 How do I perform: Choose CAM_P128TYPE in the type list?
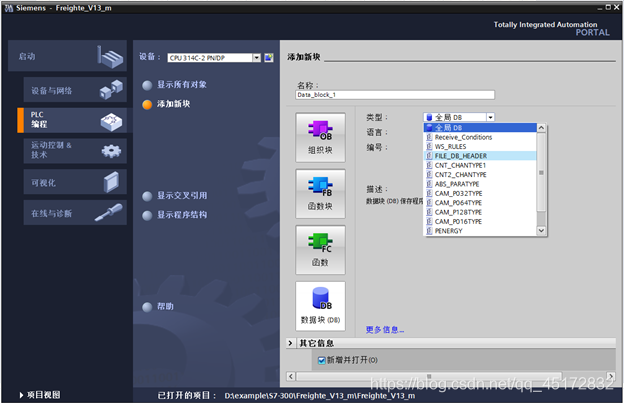(x=480, y=212)
